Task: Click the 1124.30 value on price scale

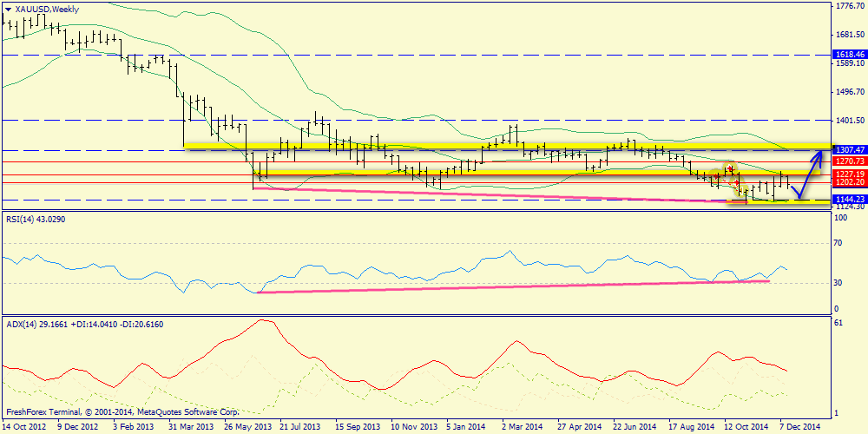Action: 851,207
